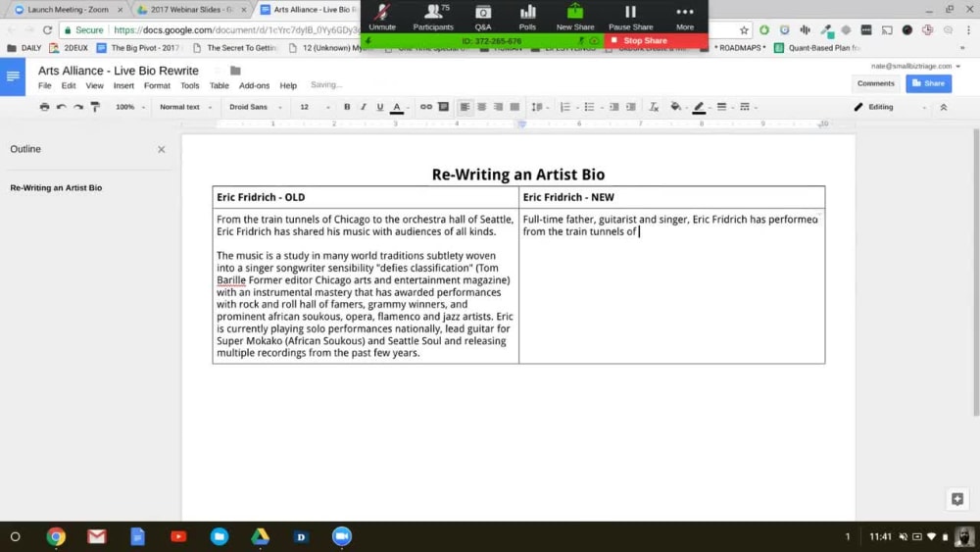Viewport: 980px width, 552px height.
Task: Open the text color picker
Action: (x=397, y=108)
